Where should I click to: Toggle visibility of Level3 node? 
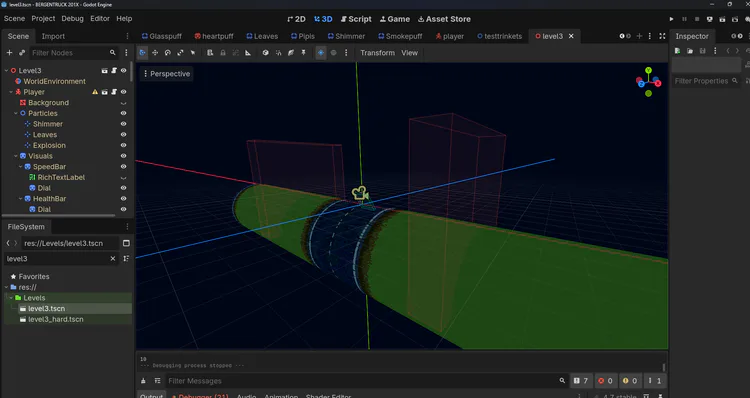[x=123, y=70]
